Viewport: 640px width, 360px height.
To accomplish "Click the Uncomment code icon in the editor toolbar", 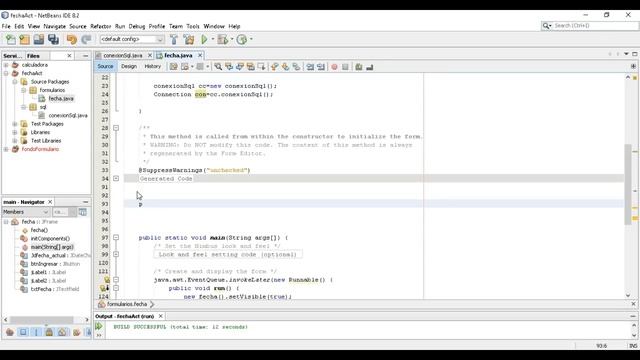I will [x=369, y=67].
